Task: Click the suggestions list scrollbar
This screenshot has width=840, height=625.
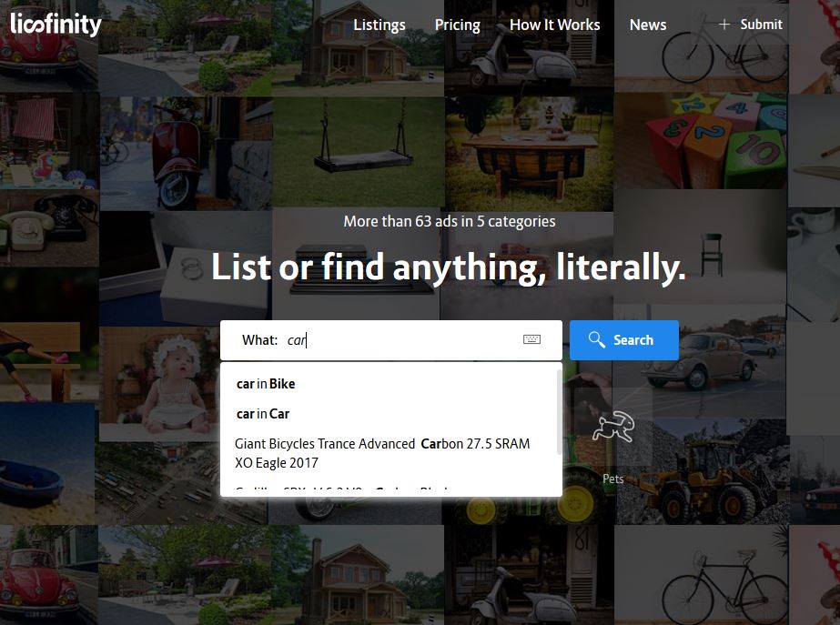Action: pos(560,412)
